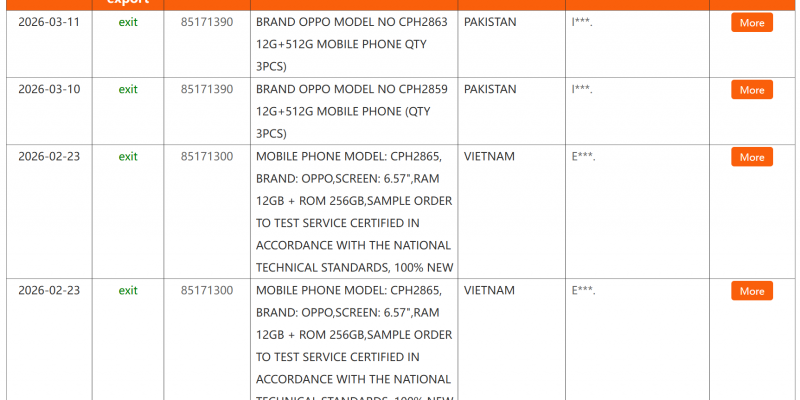The height and width of the screenshot is (400, 800).
Task: Click HS code 85171390 in the 2026-03-11 row
Action: click(207, 22)
